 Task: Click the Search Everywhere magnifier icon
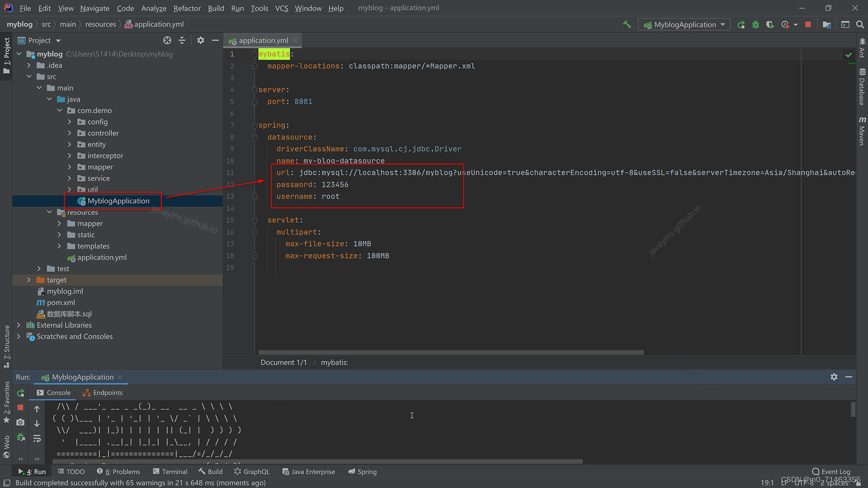point(860,24)
